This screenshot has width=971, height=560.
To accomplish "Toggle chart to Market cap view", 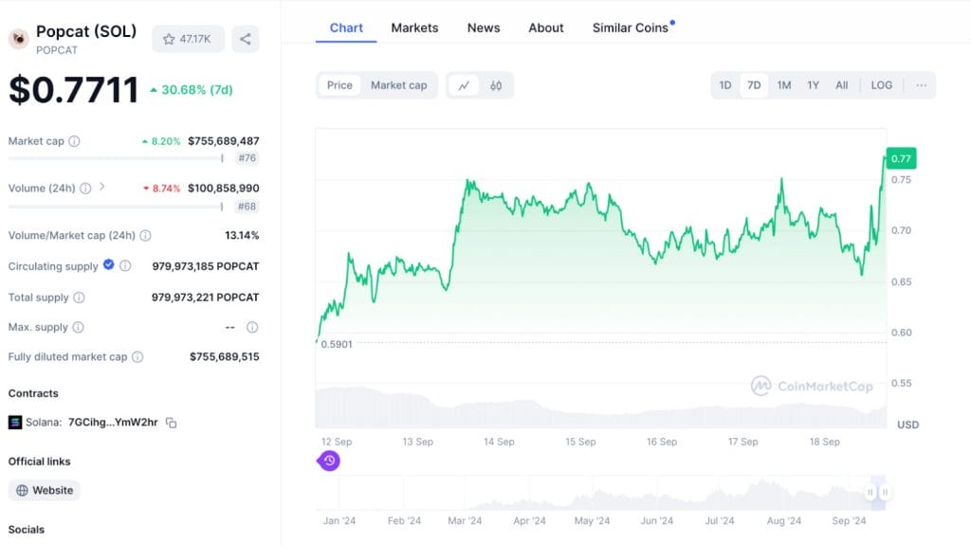I will pos(398,85).
